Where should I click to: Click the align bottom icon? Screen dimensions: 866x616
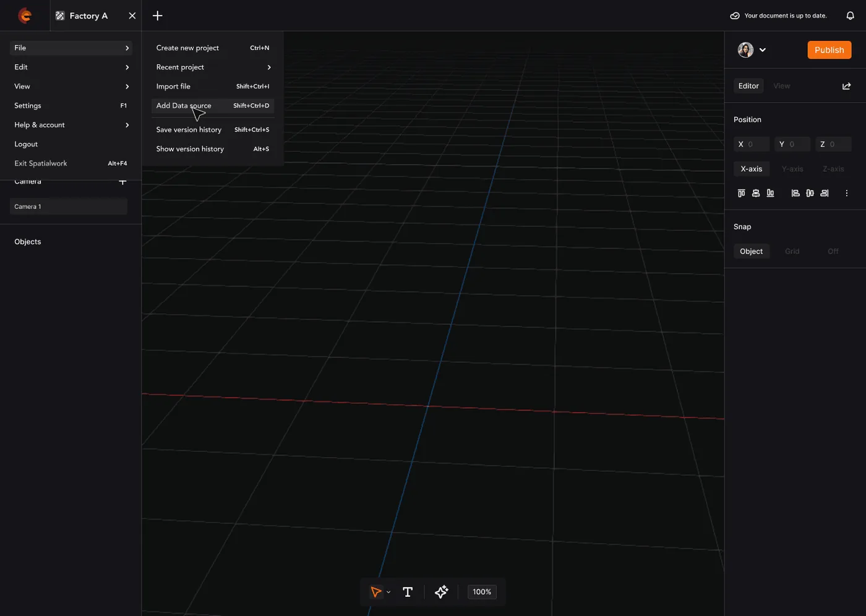770,193
